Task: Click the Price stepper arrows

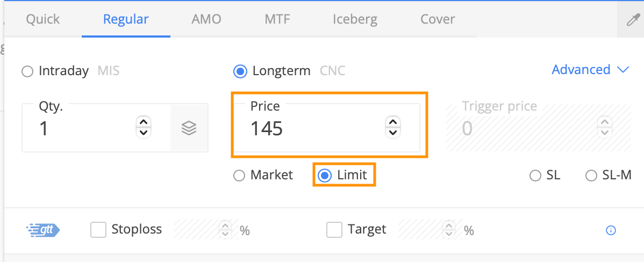Action: pyautogui.click(x=393, y=127)
